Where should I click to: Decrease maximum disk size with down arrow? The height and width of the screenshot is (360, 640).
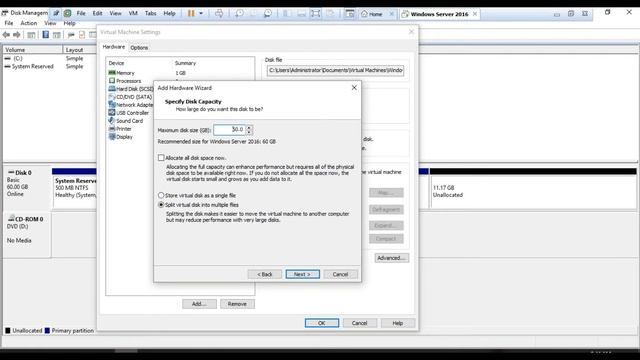249,132
